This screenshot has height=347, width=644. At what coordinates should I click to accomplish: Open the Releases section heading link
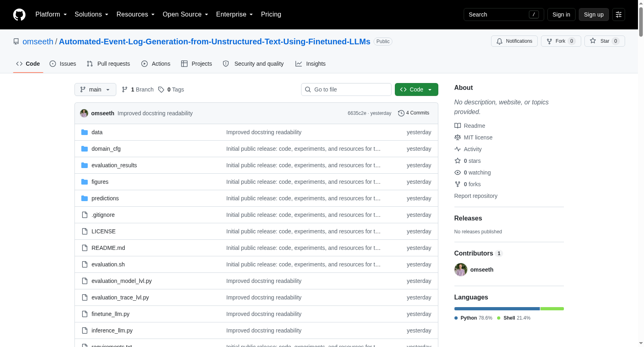(468, 218)
